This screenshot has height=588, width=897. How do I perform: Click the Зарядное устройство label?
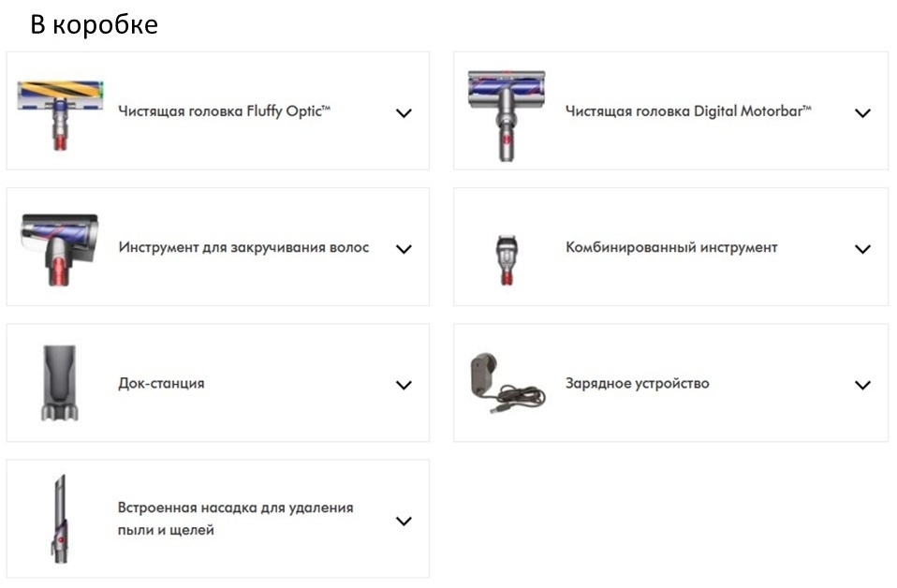tap(638, 383)
